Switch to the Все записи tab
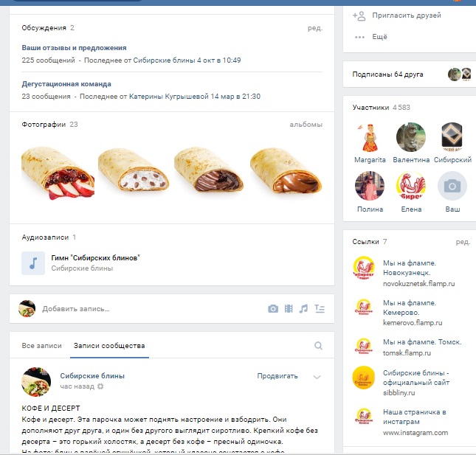 [41, 346]
